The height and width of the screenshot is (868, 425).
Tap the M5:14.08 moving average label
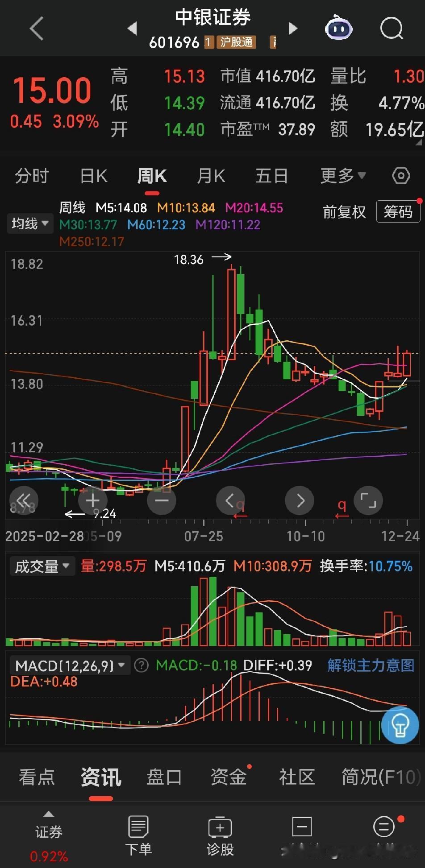[121, 208]
